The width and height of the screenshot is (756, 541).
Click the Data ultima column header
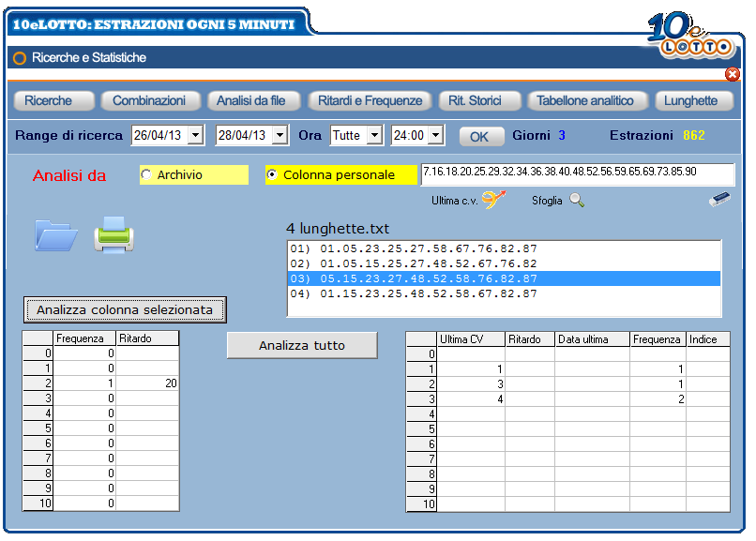pyautogui.click(x=592, y=339)
